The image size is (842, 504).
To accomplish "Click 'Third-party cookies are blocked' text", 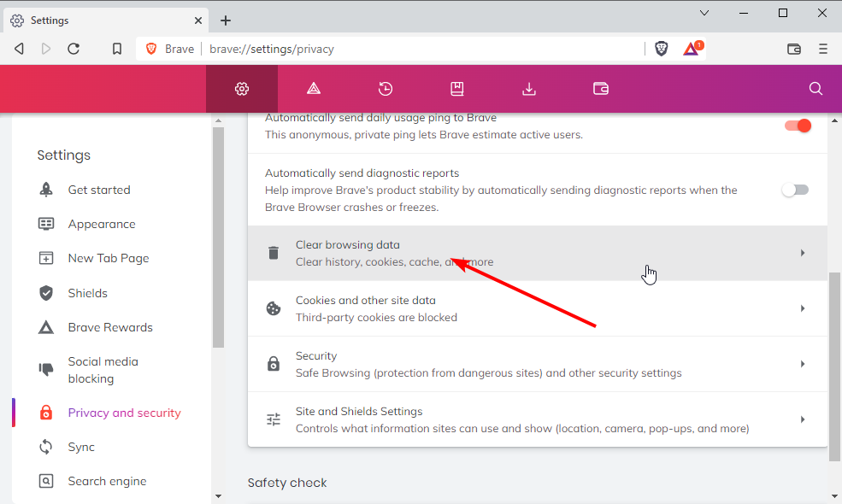I will tap(376, 317).
